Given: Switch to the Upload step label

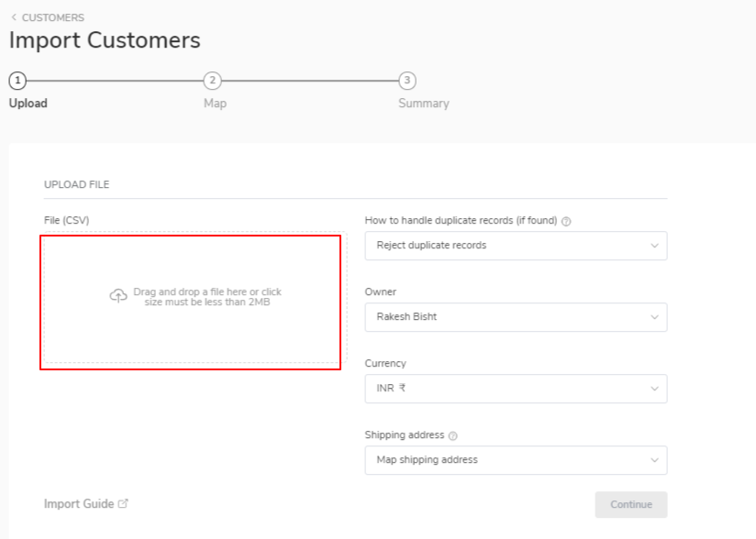Looking at the screenshot, I should pyautogui.click(x=28, y=104).
